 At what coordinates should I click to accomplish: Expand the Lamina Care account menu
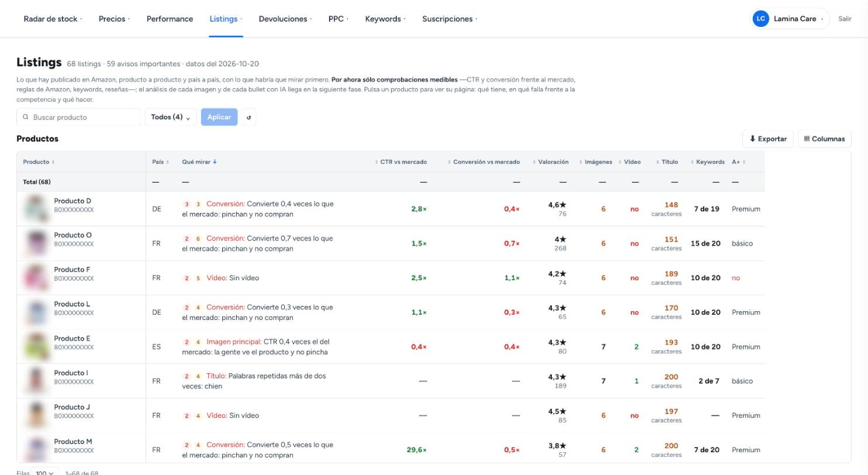790,19
